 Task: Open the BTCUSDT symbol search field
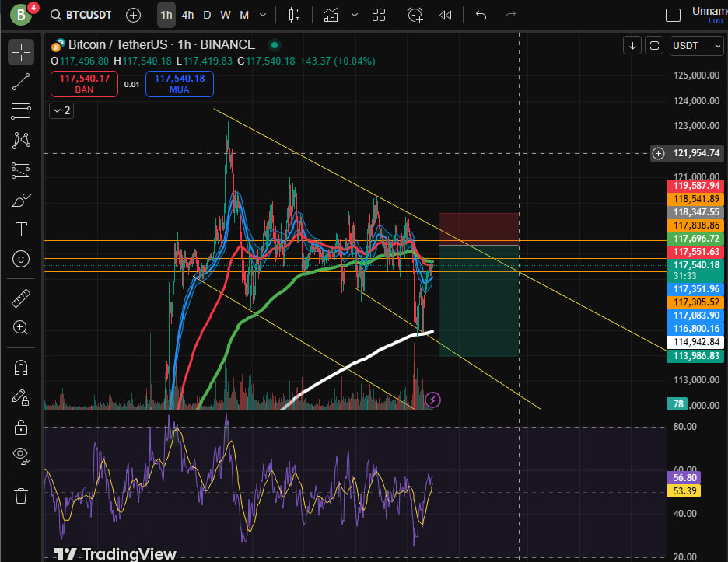pyautogui.click(x=82, y=15)
